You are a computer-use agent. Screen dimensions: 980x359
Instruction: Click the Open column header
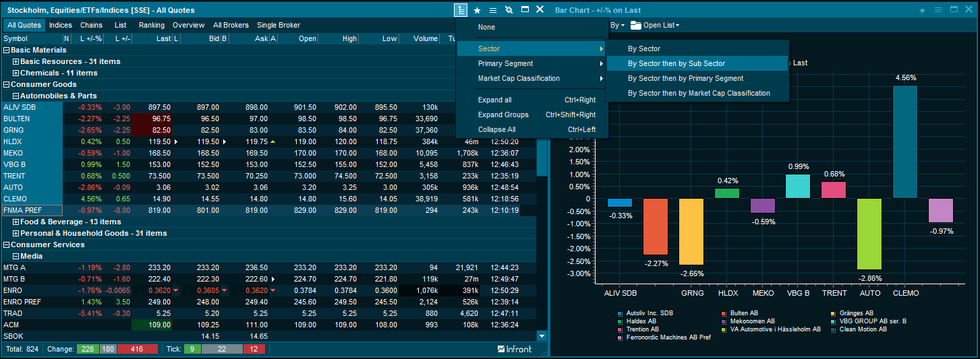coord(298,38)
